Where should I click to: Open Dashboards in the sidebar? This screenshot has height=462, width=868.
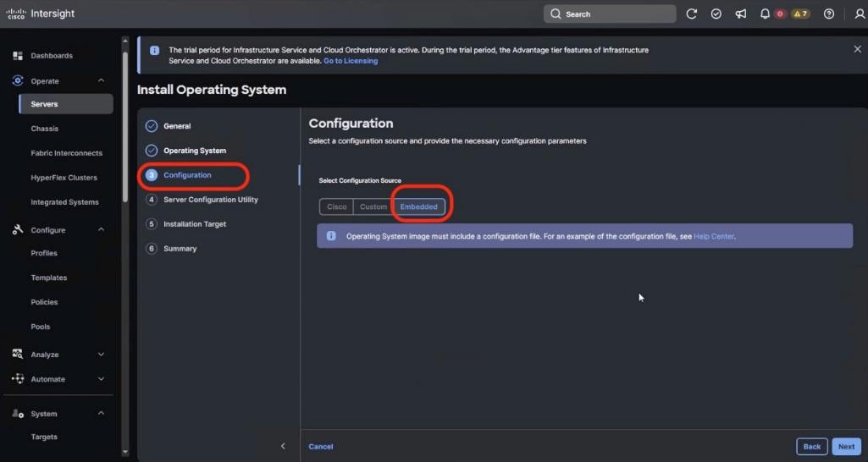coord(52,56)
